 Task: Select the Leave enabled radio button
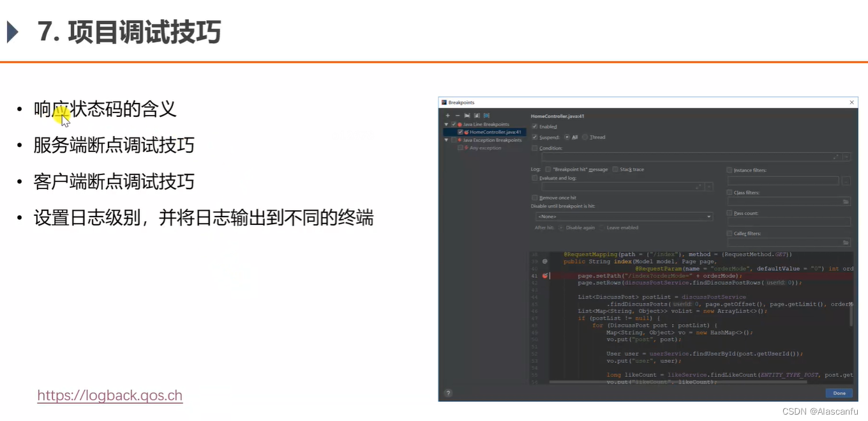[x=602, y=227]
